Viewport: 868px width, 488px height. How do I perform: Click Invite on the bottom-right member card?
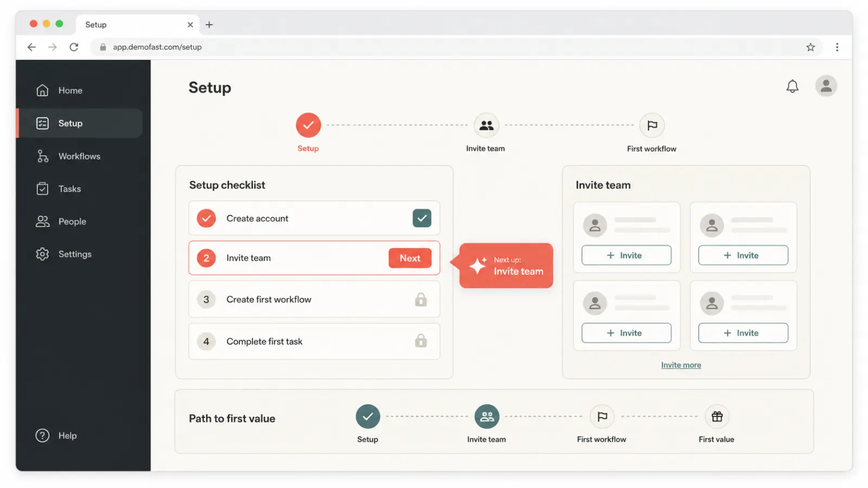(x=743, y=333)
